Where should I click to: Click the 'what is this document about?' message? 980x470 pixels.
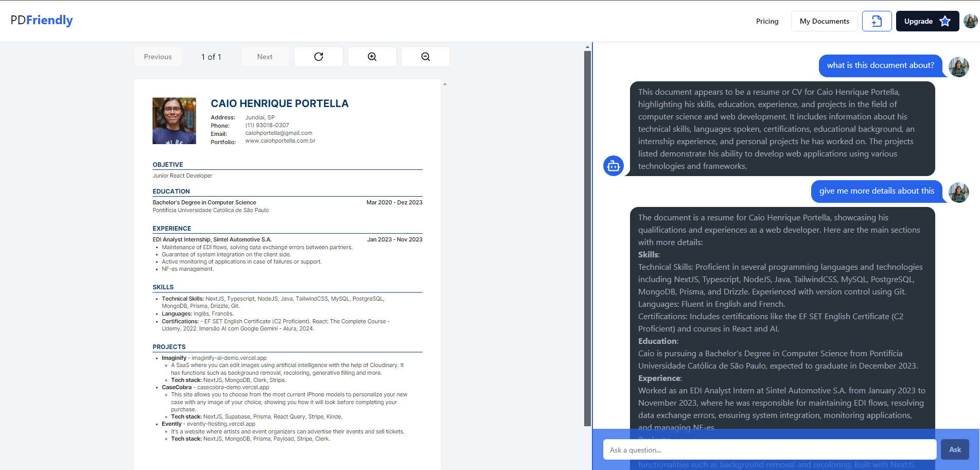point(881,65)
